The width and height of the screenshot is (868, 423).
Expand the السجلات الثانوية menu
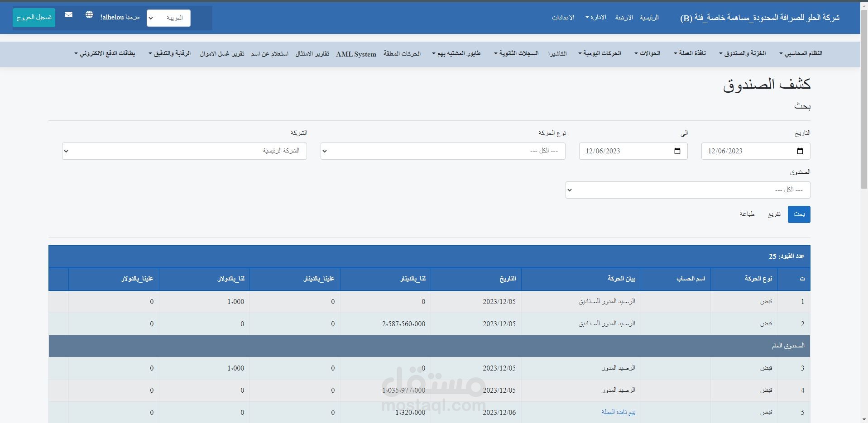tap(516, 53)
